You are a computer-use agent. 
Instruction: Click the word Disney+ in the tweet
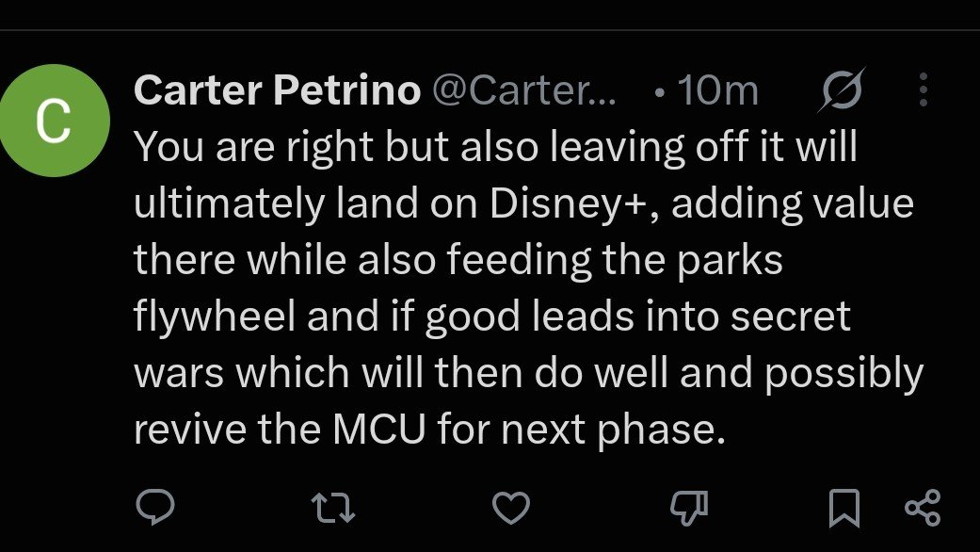[568, 204]
